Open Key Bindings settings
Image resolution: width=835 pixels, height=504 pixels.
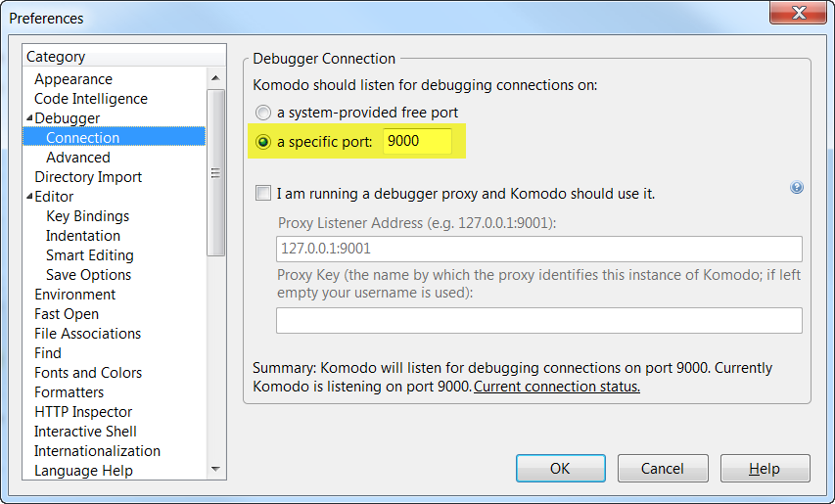pos(87,216)
